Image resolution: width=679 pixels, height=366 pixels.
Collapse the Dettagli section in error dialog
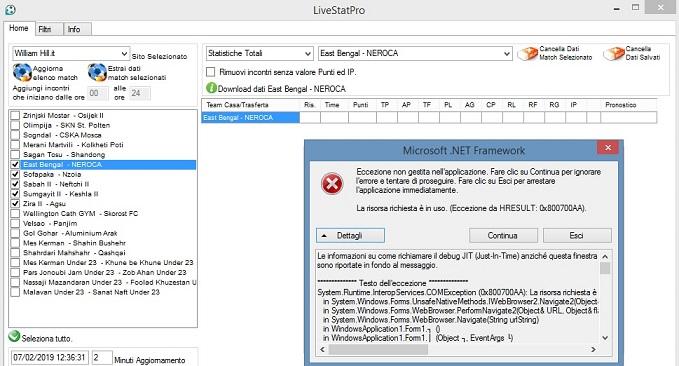[350, 236]
